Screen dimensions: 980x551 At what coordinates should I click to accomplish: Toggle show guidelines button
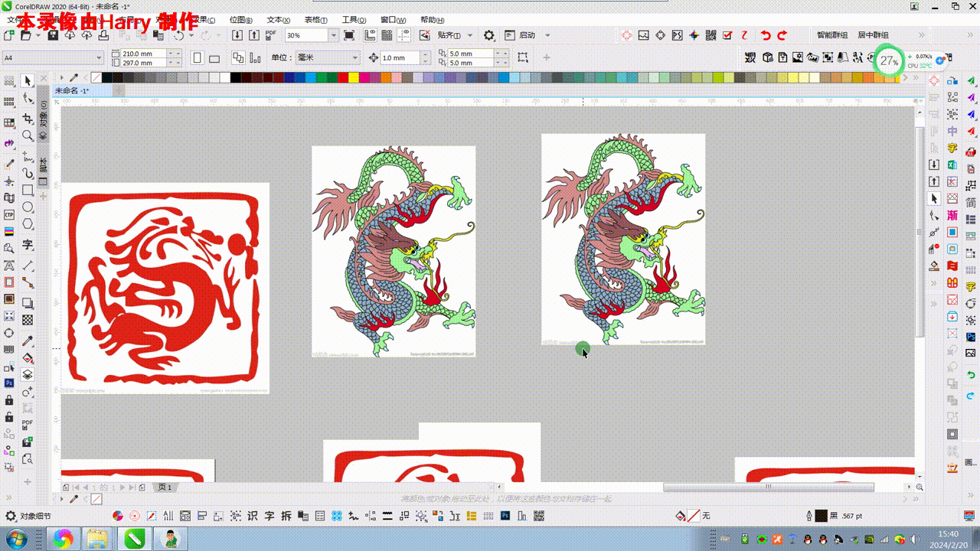pyautogui.click(x=405, y=35)
